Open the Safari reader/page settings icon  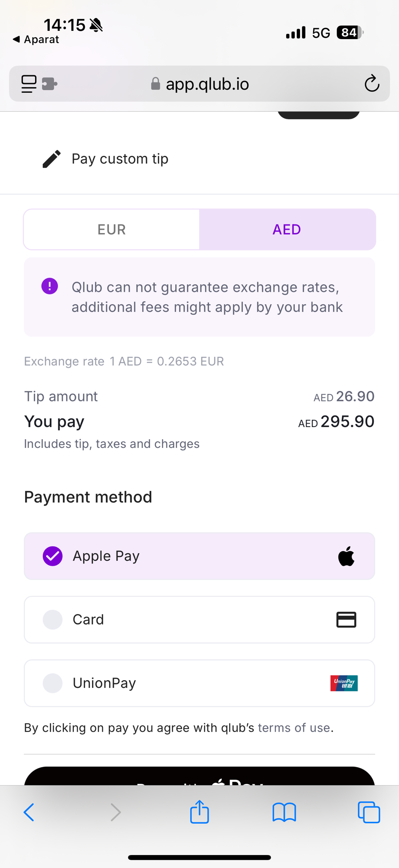(29, 84)
